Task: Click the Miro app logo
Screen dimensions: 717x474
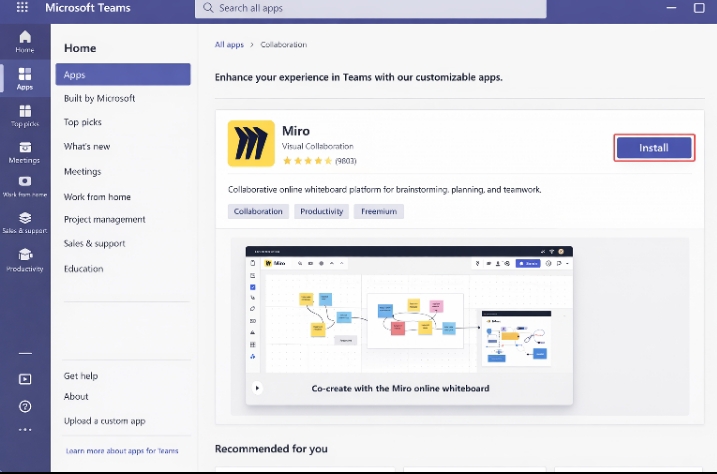Action: (x=251, y=143)
